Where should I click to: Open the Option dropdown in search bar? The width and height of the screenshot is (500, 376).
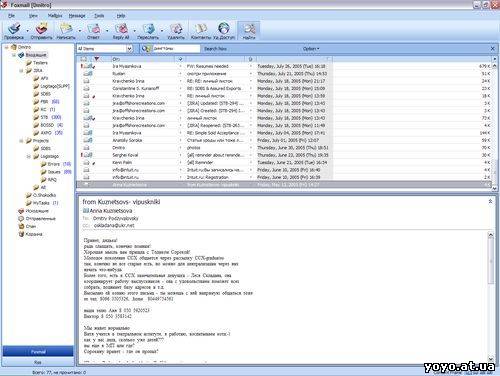pyautogui.click(x=311, y=49)
